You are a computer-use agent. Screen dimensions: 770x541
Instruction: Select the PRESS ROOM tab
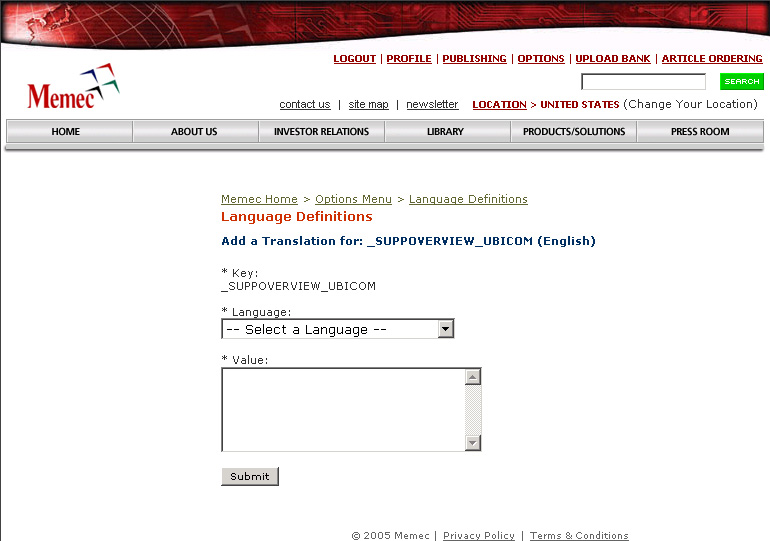[x=700, y=132]
